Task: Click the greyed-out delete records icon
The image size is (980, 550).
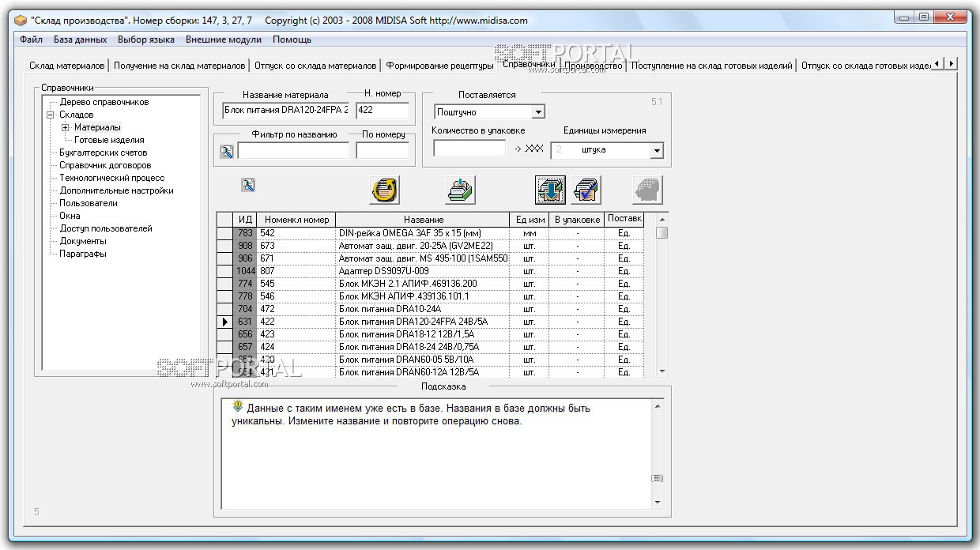Action: pyautogui.click(x=647, y=190)
